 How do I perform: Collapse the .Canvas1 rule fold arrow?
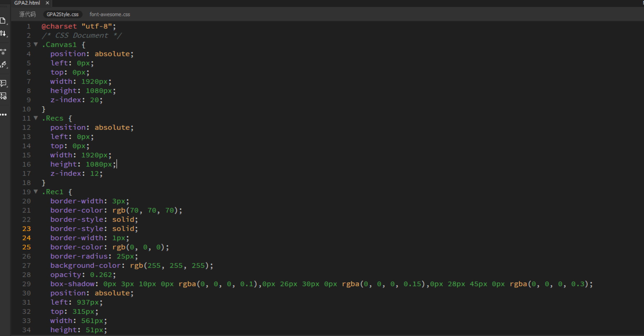pyautogui.click(x=36, y=44)
